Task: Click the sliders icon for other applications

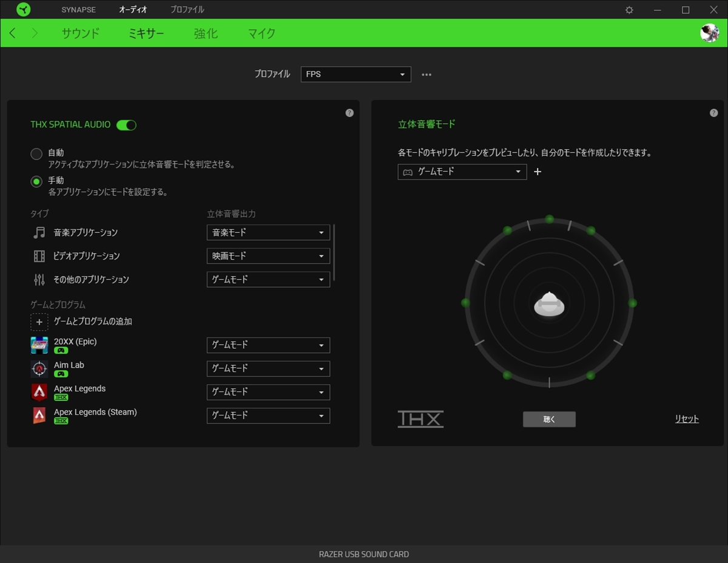Action: coord(39,280)
